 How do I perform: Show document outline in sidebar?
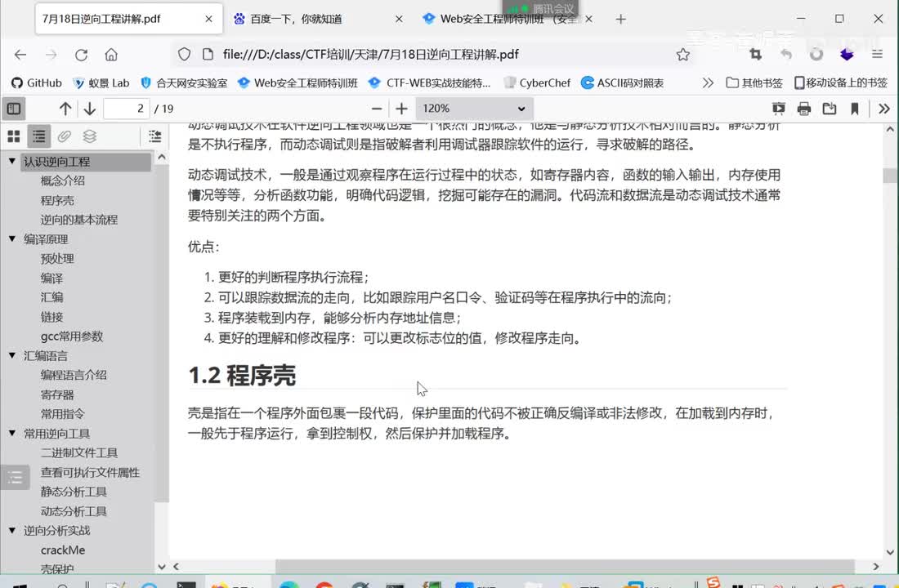(x=39, y=136)
